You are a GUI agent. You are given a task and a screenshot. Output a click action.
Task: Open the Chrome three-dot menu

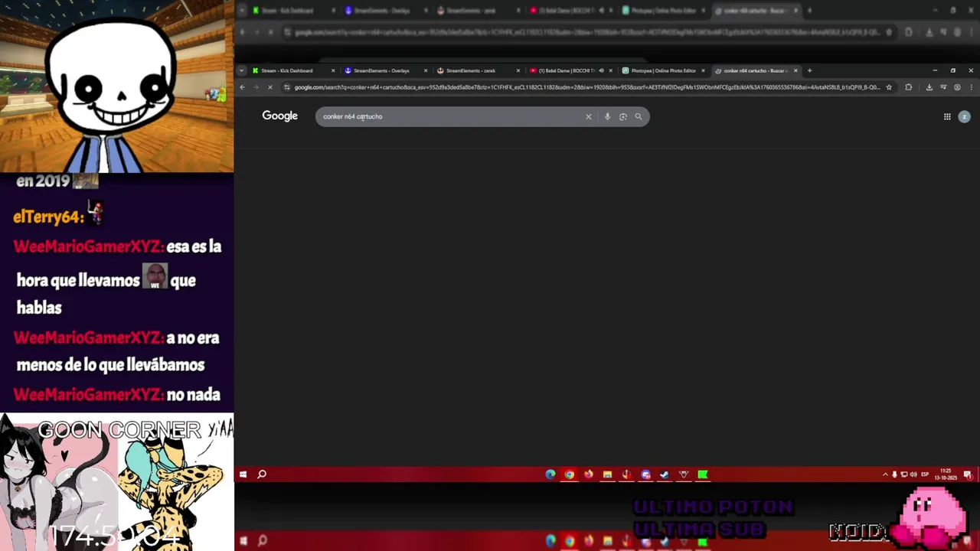tap(971, 87)
